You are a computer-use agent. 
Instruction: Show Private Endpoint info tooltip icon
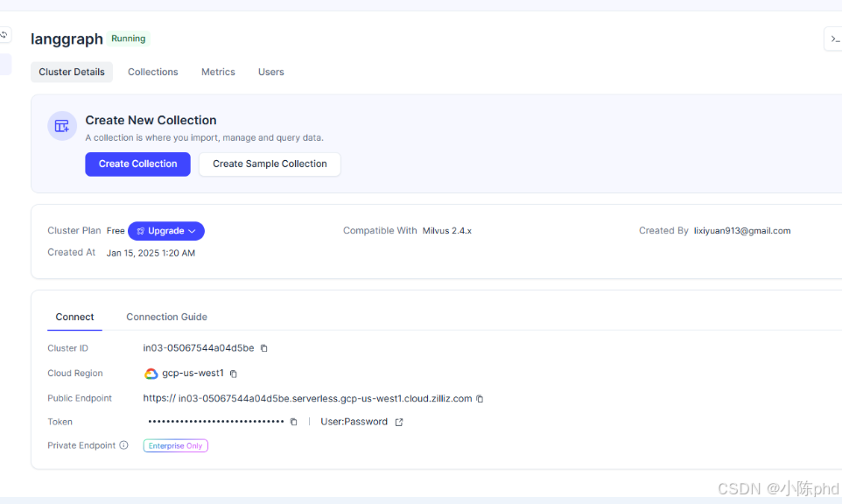click(x=123, y=445)
